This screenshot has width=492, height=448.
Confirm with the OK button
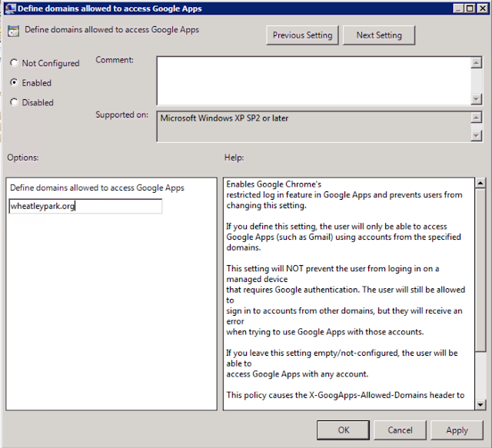343,430
